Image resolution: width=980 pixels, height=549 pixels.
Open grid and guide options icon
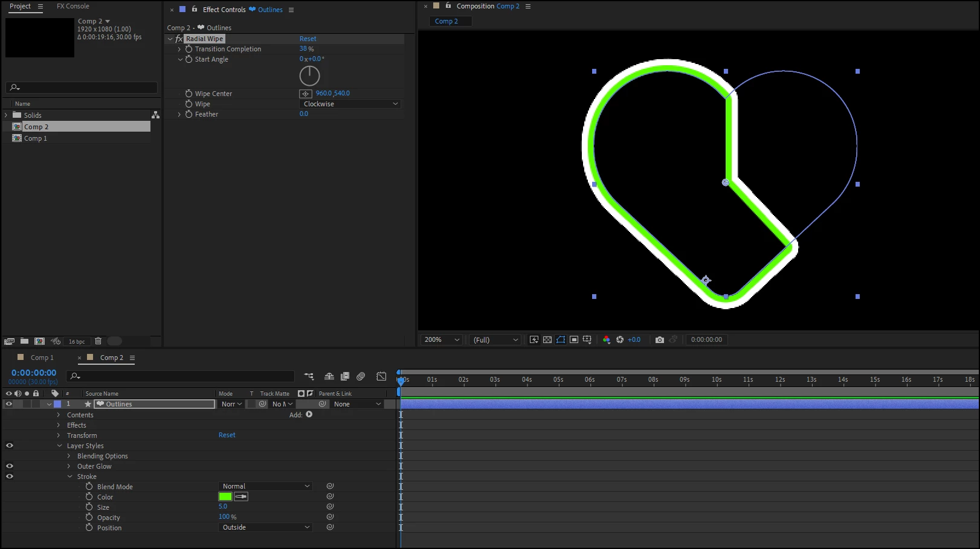pyautogui.click(x=587, y=340)
